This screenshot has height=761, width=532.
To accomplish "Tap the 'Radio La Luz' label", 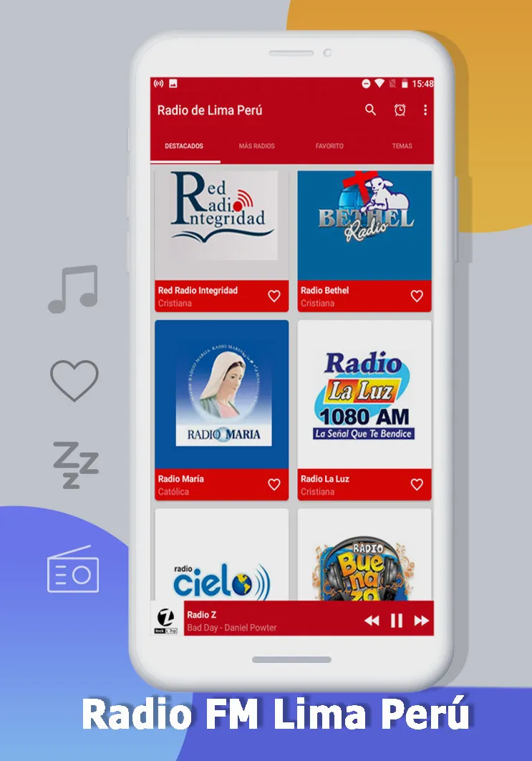I will tap(325, 478).
